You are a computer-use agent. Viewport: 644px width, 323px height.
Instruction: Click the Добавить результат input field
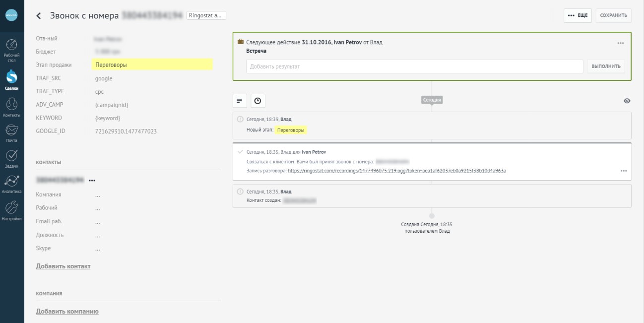[414, 66]
